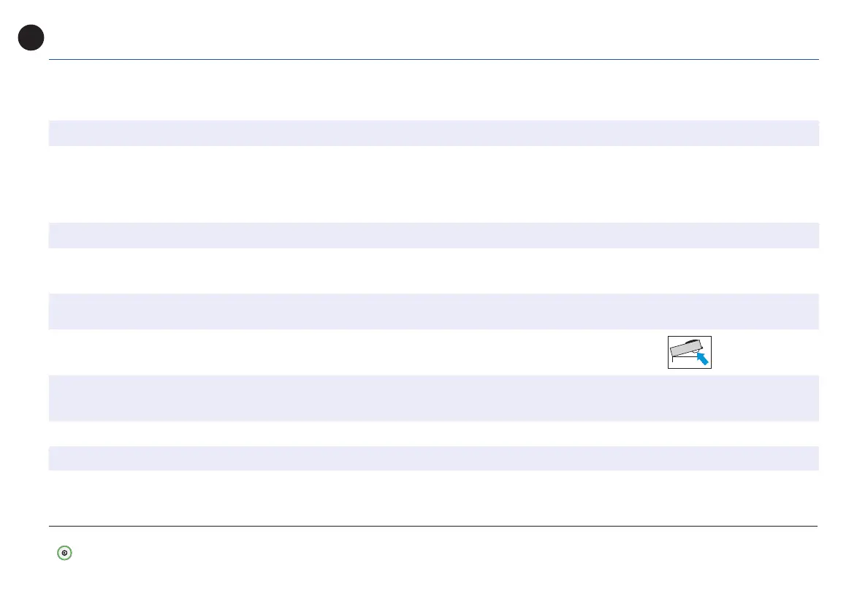Click the green ringed circle icon in the footer

(x=65, y=554)
